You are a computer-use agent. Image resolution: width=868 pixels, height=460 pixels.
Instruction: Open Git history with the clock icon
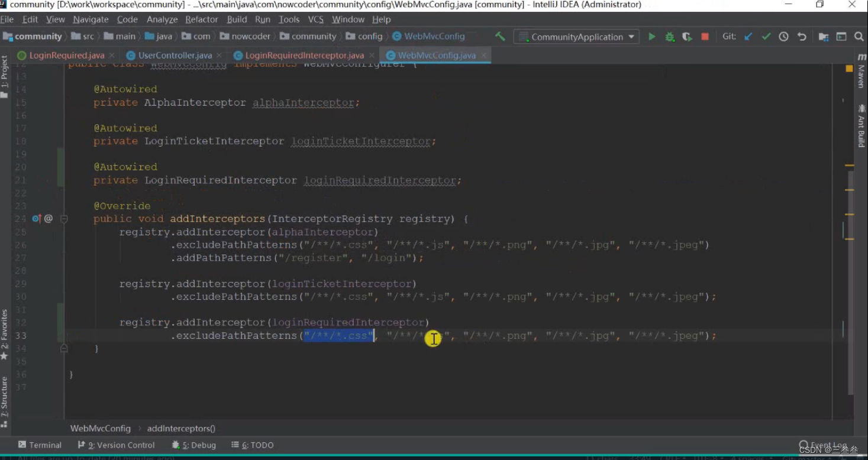783,36
